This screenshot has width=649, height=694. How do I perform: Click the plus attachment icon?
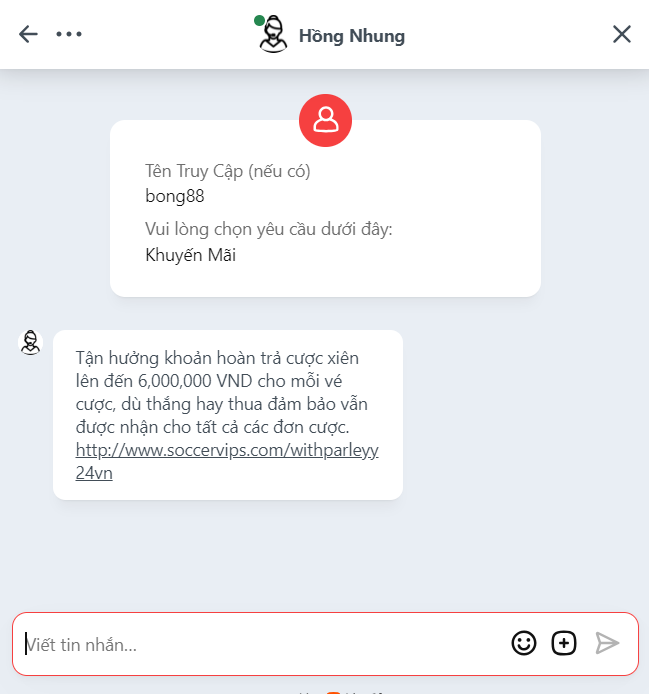click(564, 643)
